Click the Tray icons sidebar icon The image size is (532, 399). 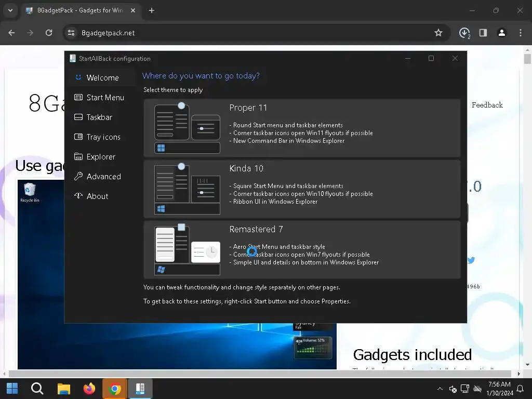coord(78,137)
